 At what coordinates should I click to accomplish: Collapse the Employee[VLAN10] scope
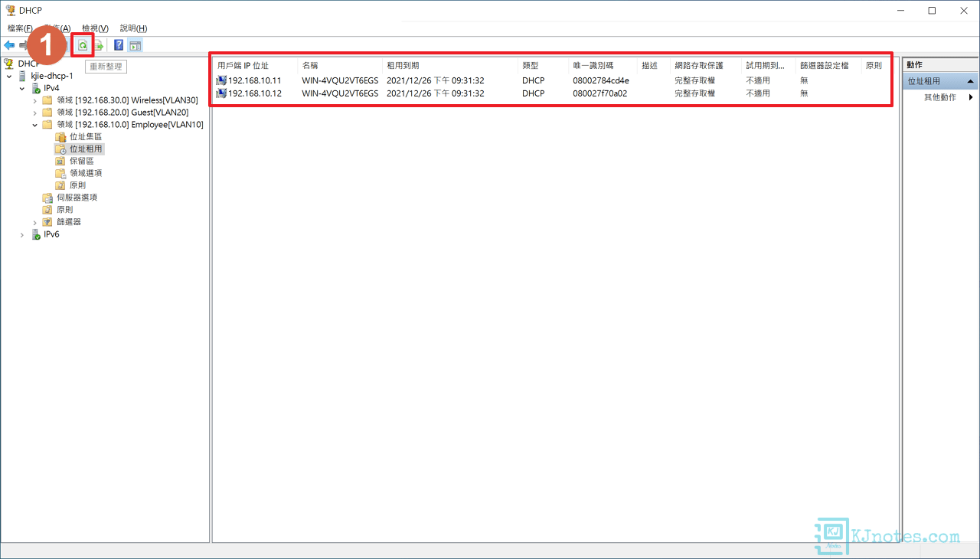click(x=35, y=125)
